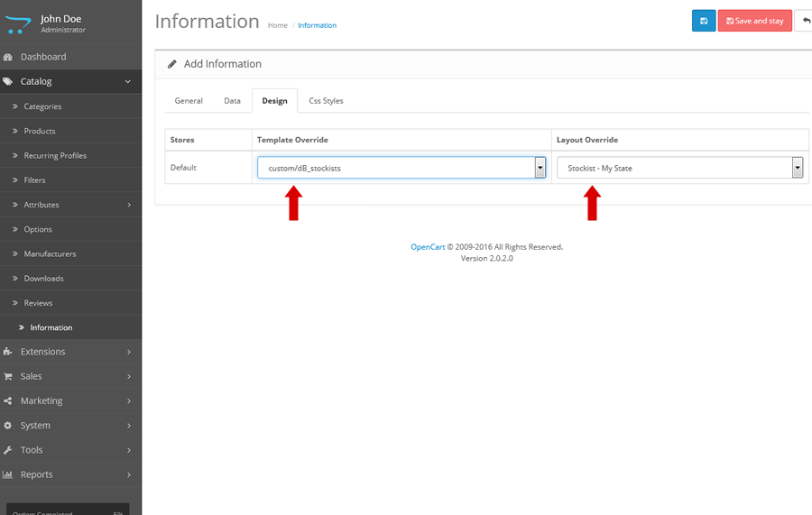Screen dimensions: 812x515
Task: Click the OpenCart shopping cart logo
Action: [x=18, y=23]
